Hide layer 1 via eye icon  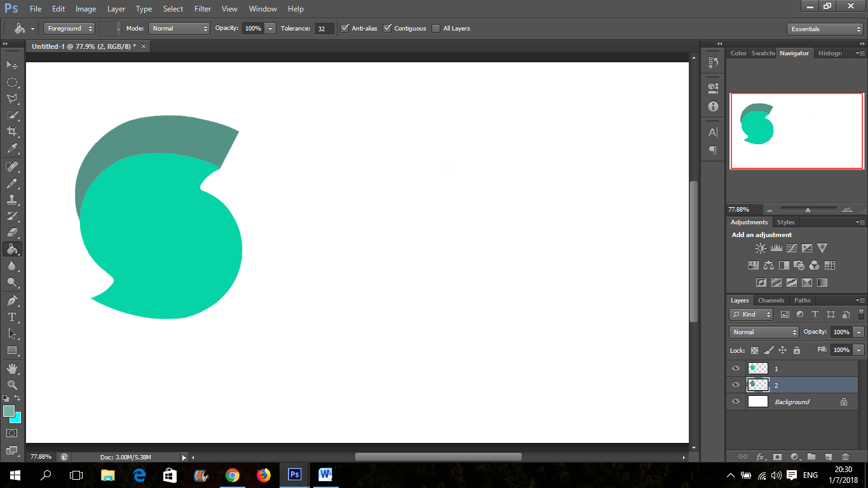[x=736, y=368]
